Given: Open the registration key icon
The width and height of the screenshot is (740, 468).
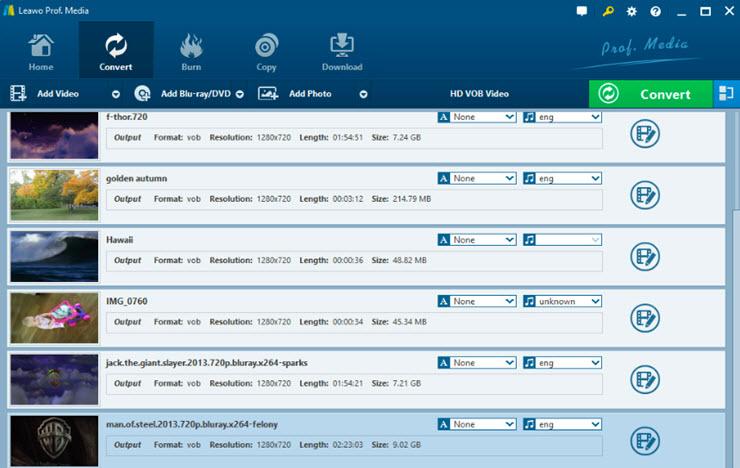Looking at the screenshot, I should 608,11.
